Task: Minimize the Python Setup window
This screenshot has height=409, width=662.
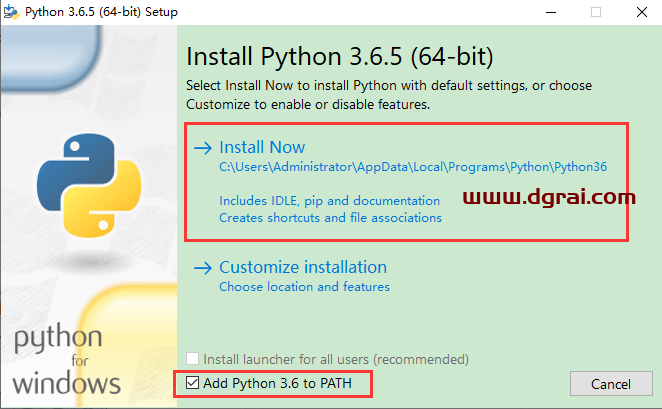Action: [x=551, y=12]
